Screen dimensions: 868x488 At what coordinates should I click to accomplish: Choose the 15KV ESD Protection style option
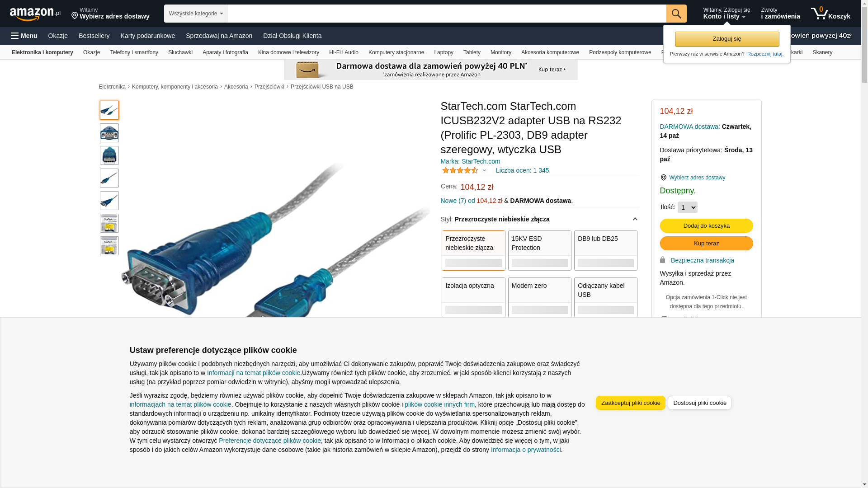coord(540,251)
